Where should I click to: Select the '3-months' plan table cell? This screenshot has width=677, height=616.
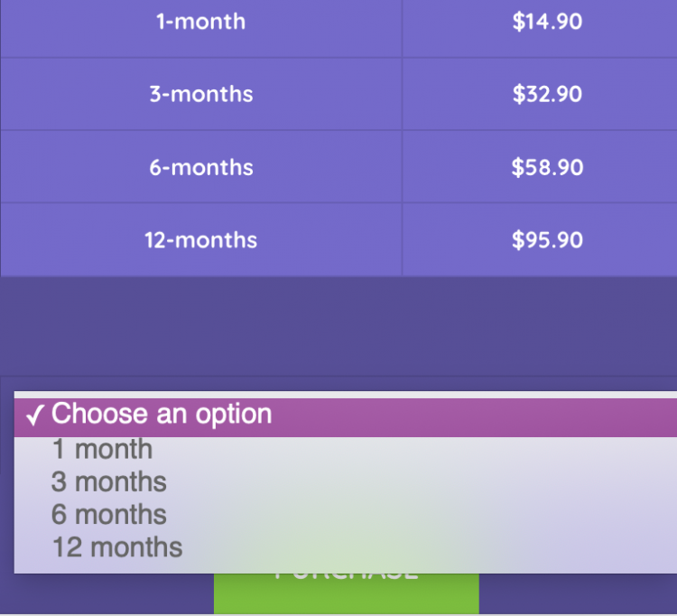(x=201, y=94)
